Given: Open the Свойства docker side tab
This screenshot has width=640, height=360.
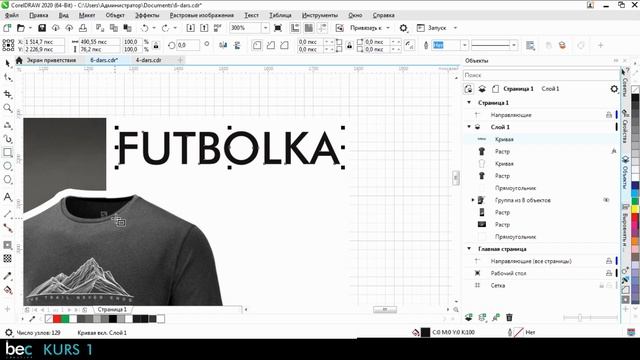Looking at the screenshot, I should 625,127.
